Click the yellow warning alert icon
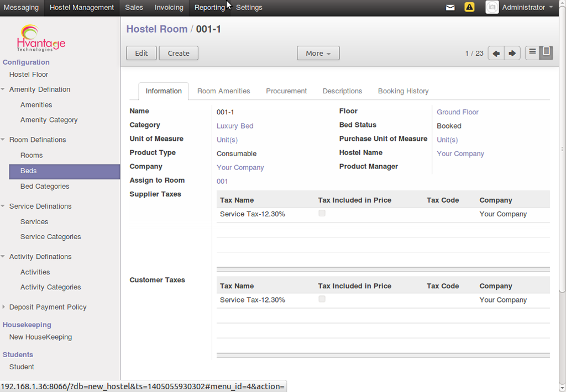Viewport: 566px width, 392px height. point(469,7)
